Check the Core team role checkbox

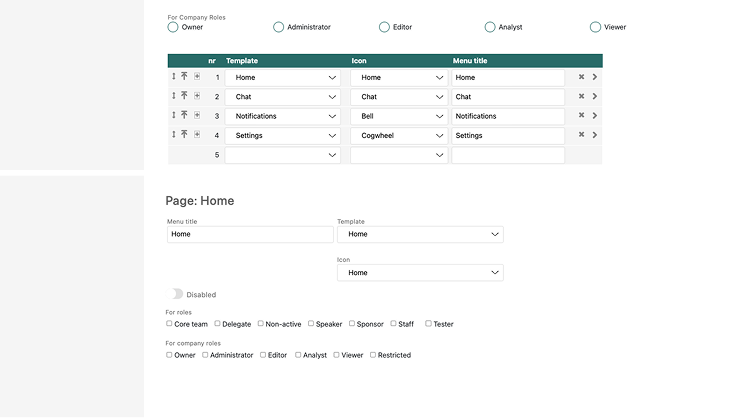[169, 323]
